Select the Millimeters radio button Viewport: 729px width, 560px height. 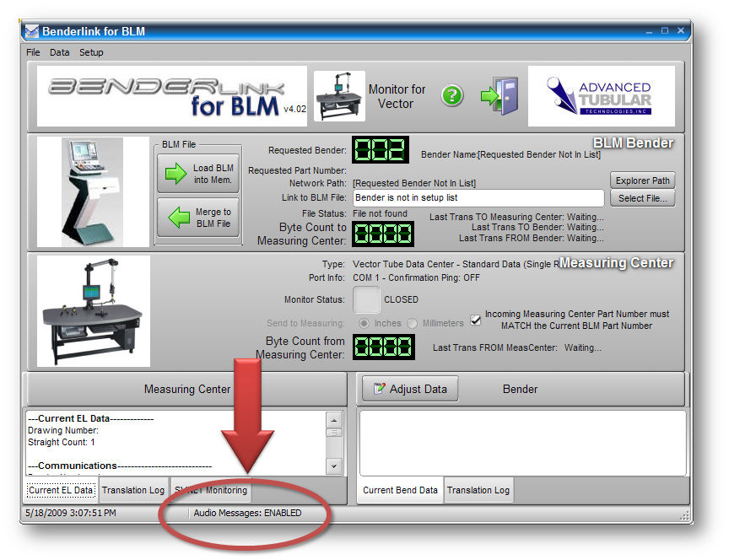(413, 323)
